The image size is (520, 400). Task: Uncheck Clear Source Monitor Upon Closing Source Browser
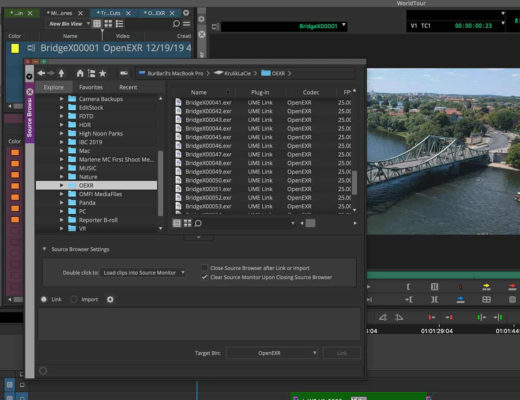(205, 277)
